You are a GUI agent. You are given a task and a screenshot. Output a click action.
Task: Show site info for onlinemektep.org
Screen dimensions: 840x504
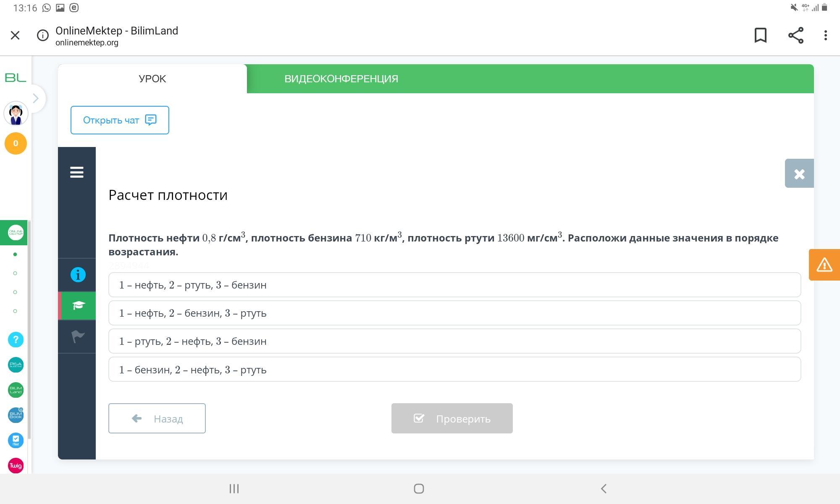(42, 35)
